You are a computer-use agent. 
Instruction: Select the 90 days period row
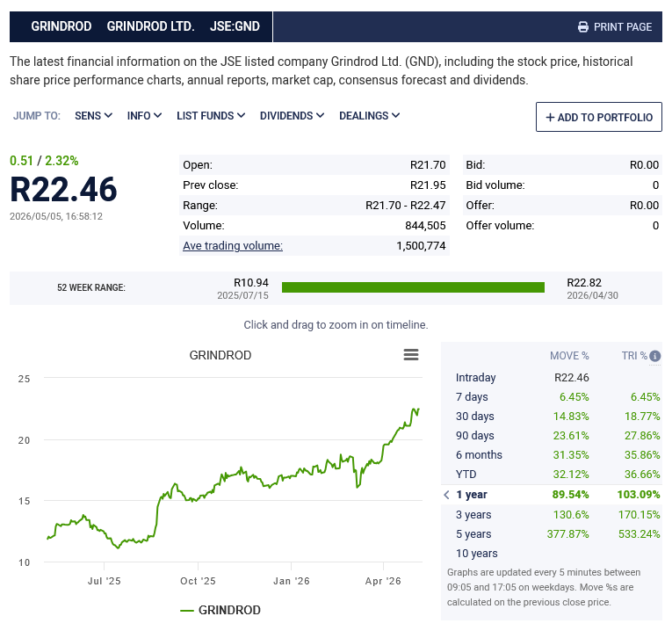point(552,436)
